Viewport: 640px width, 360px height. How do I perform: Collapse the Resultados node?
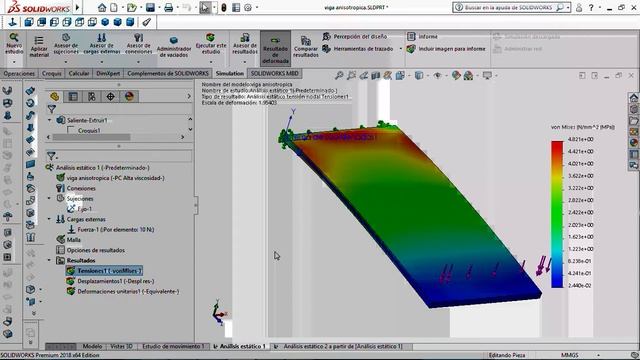pyautogui.click(x=49, y=260)
